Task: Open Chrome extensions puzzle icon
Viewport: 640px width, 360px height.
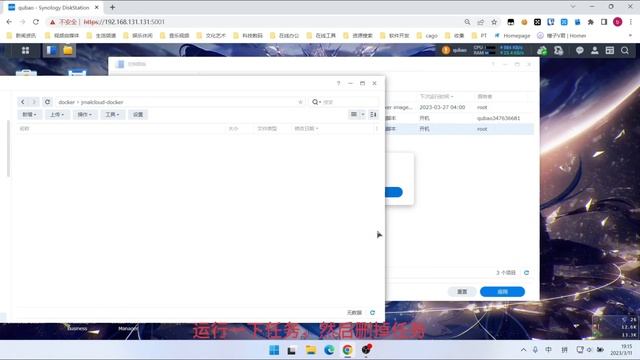Action: tap(591, 22)
